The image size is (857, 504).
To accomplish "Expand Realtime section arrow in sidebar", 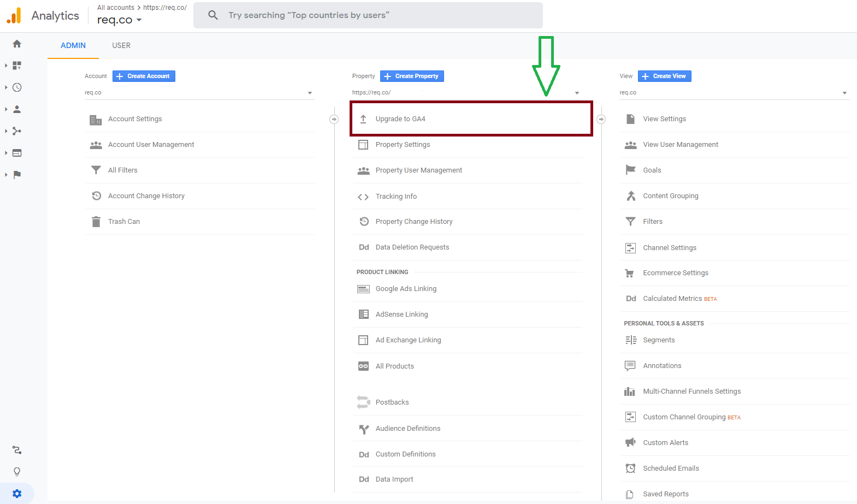I will click(6, 87).
